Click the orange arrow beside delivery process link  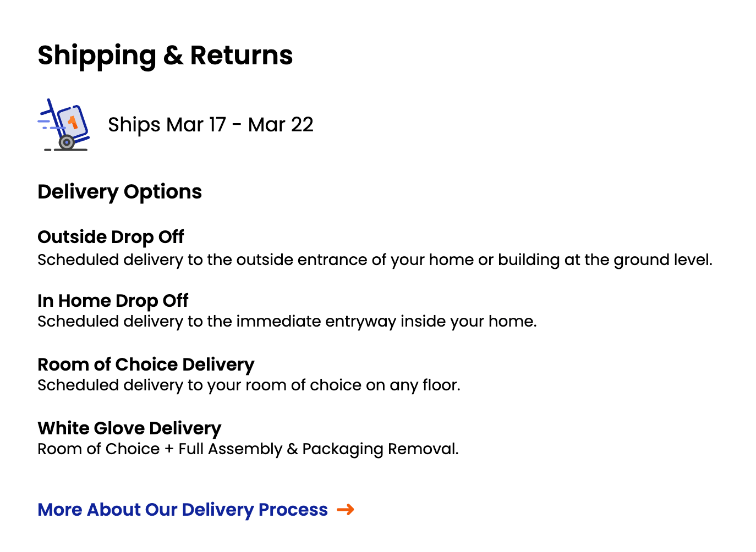pos(346,510)
